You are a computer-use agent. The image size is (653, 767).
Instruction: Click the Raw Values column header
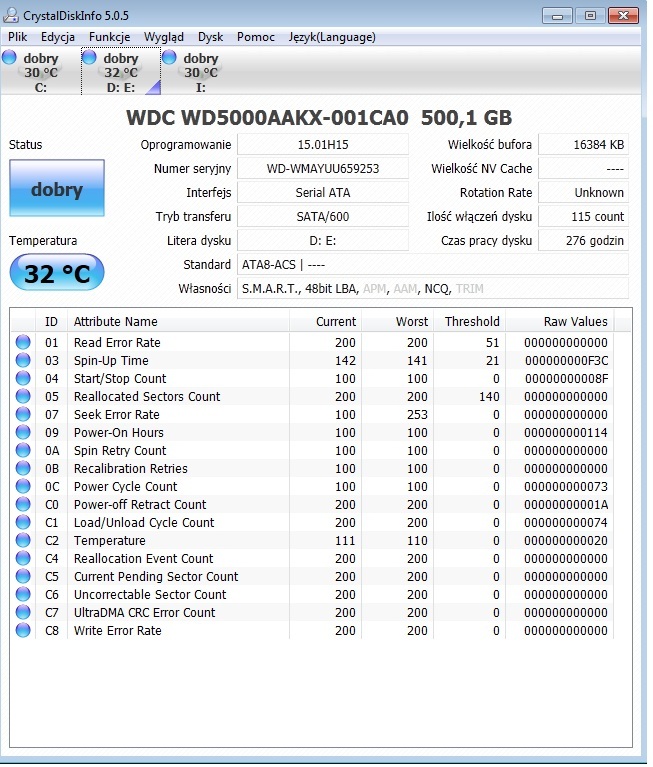tap(560, 322)
